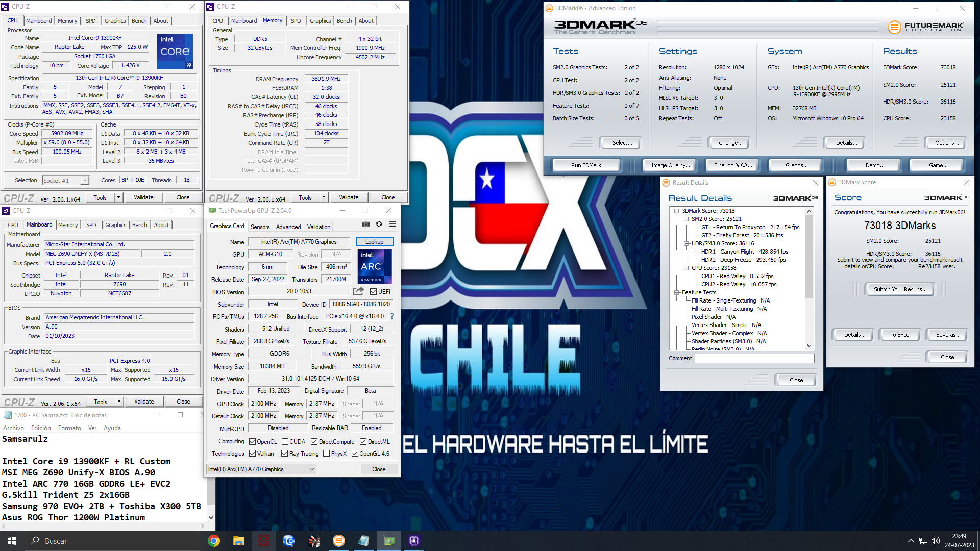Click the To Excel button

coord(900,335)
